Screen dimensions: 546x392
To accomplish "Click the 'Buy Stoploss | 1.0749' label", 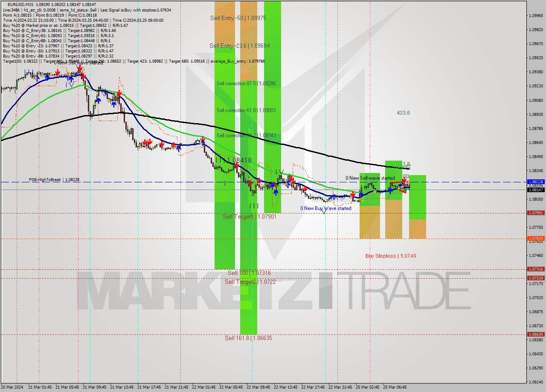I will (391, 256).
